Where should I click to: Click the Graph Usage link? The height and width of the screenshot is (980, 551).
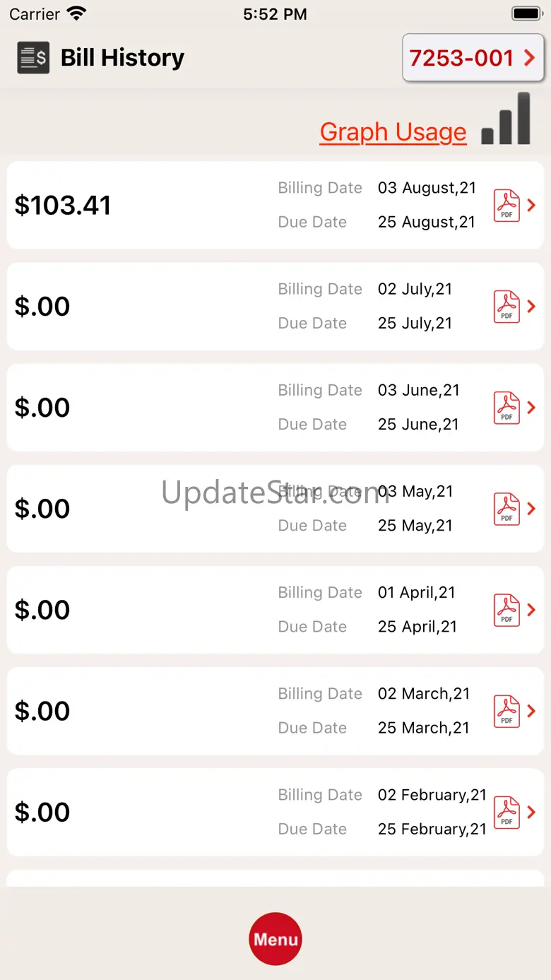pos(393,132)
